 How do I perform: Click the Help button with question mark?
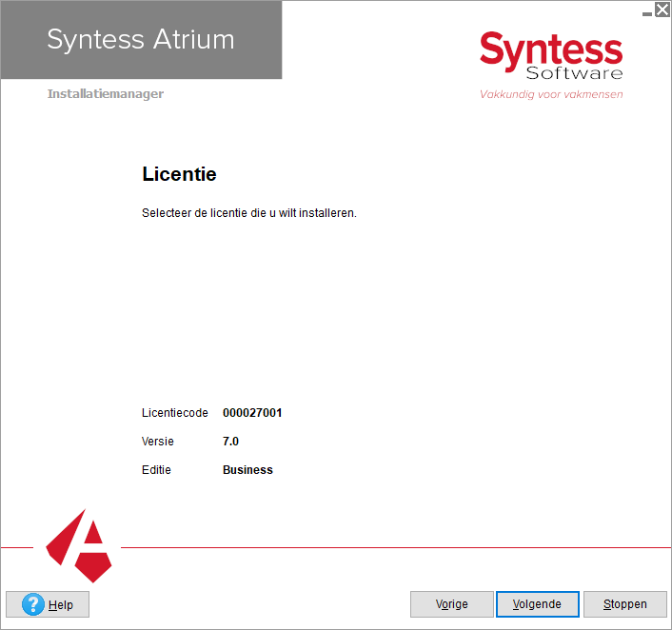pyautogui.click(x=48, y=604)
